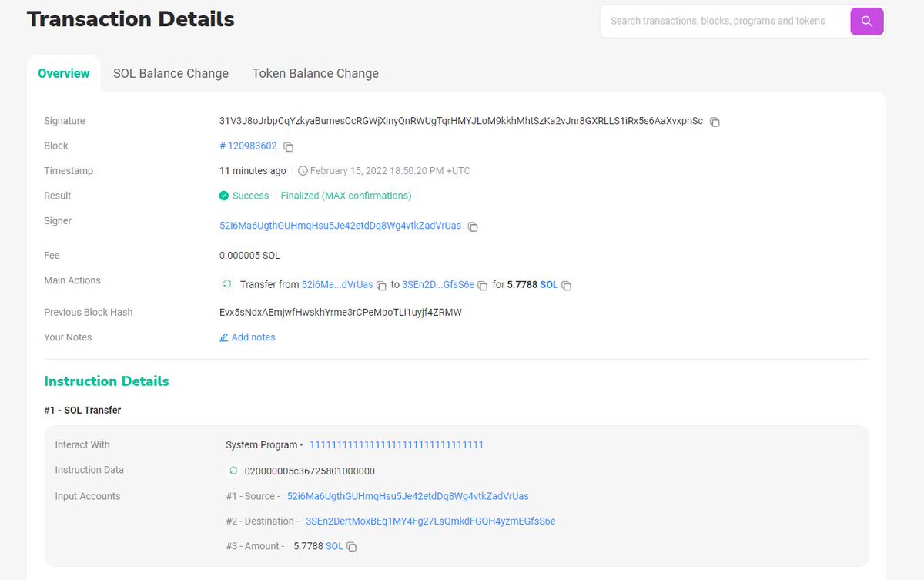Click the Instruction Details heading
Viewport: 924px width, 580px height.
coord(106,381)
